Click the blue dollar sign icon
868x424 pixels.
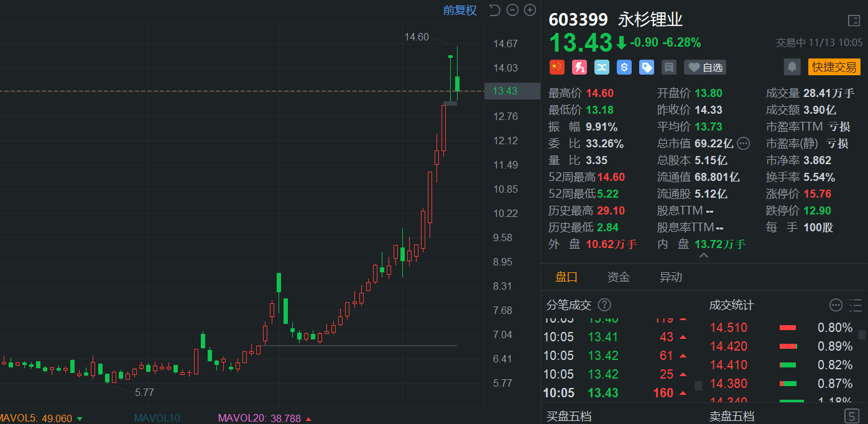tap(624, 67)
